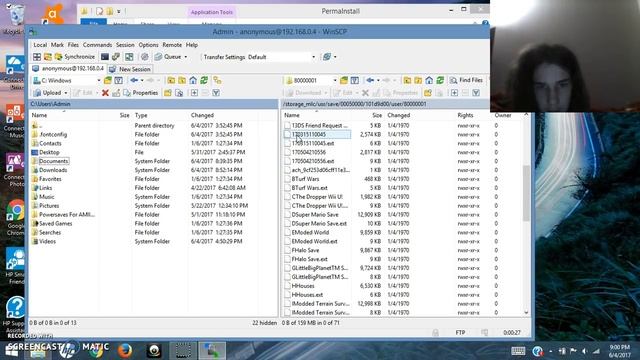Open the Transfer Settings Default combo box
640x360 pixels.
[281, 57]
